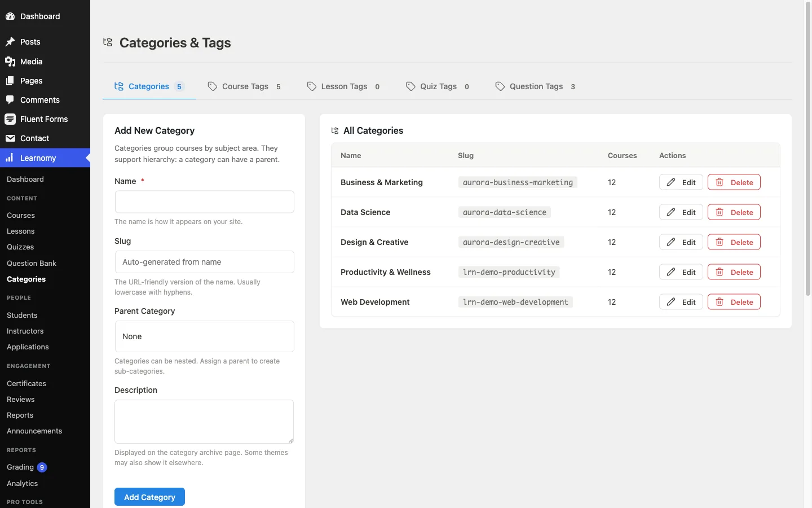Screen dimensions: 812x508
Task: Go to Instructors page in sidebar
Action: [25, 331]
